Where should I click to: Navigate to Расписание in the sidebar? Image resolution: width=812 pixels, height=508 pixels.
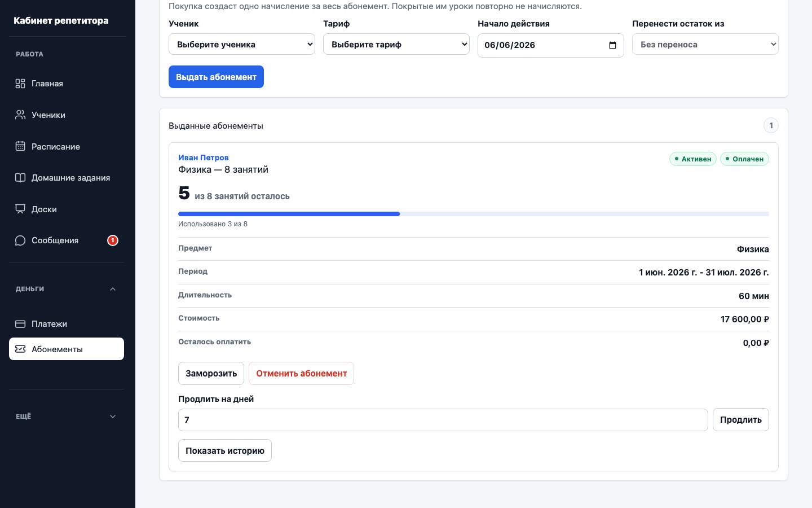coord(67,147)
